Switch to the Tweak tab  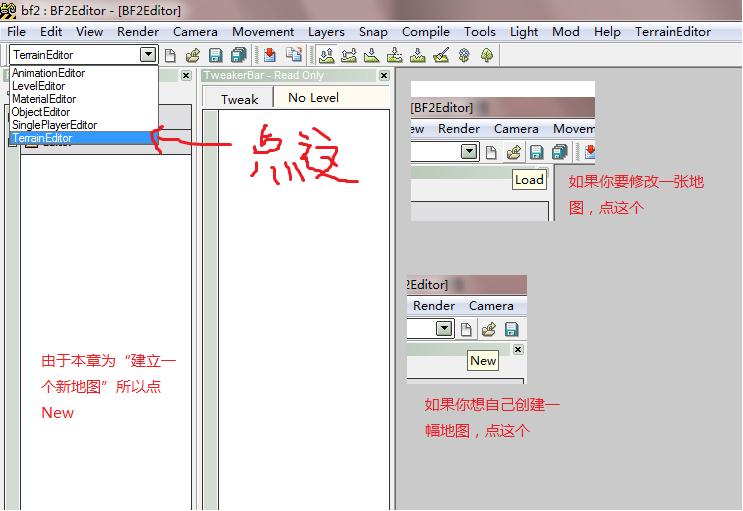click(x=239, y=99)
